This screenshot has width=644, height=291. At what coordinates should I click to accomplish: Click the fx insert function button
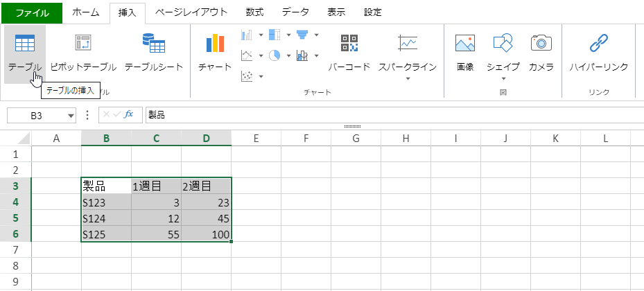point(129,115)
